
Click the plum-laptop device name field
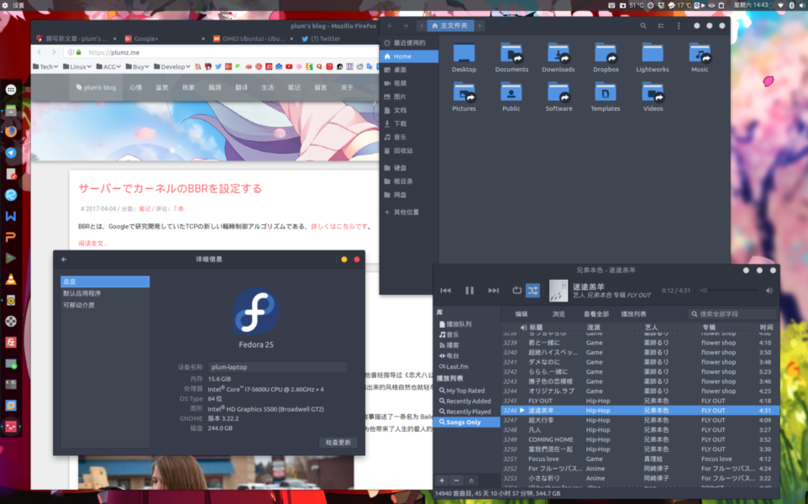pyautogui.click(x=278, y=367)
